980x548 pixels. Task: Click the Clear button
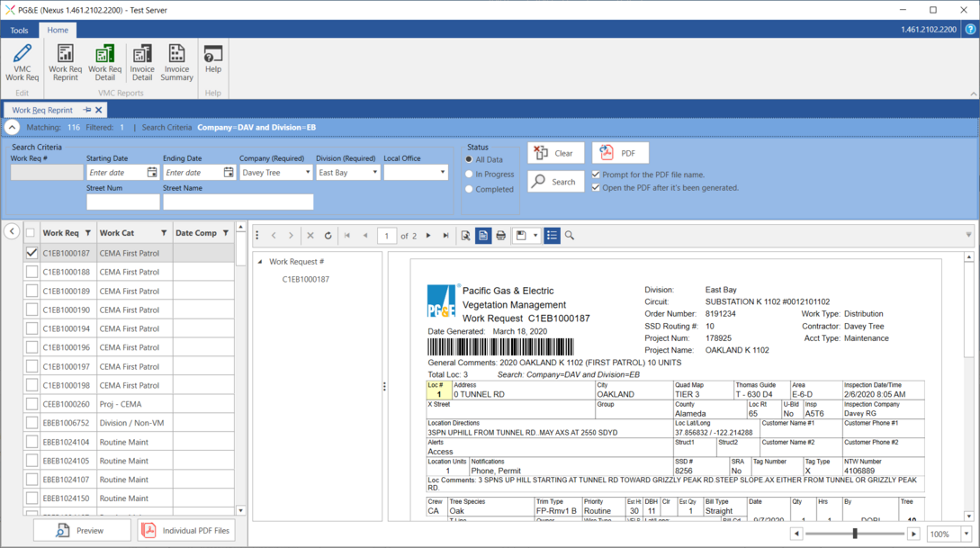pos(555,153)
